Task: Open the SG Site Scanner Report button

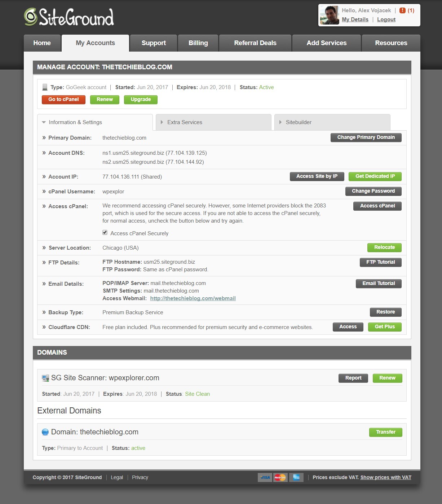Action: (x=353, y=378)
